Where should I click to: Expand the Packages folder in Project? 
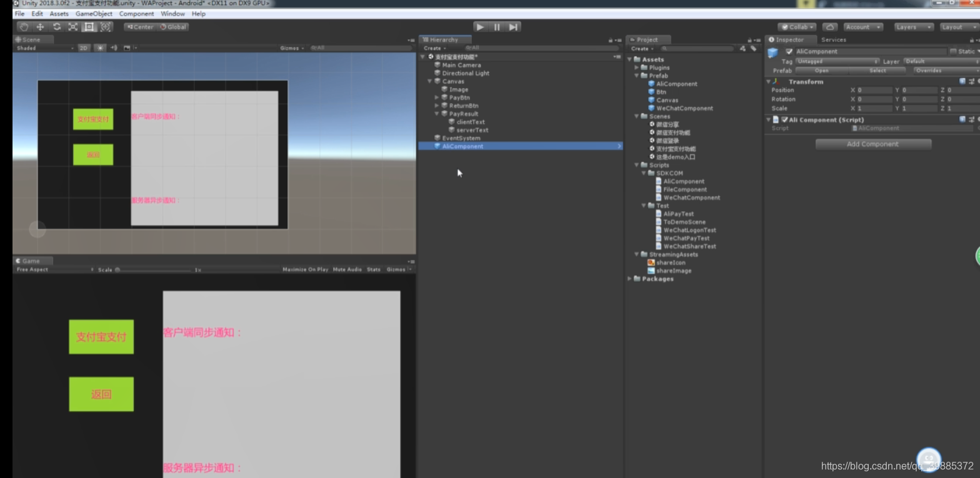[x=629, y=279]
